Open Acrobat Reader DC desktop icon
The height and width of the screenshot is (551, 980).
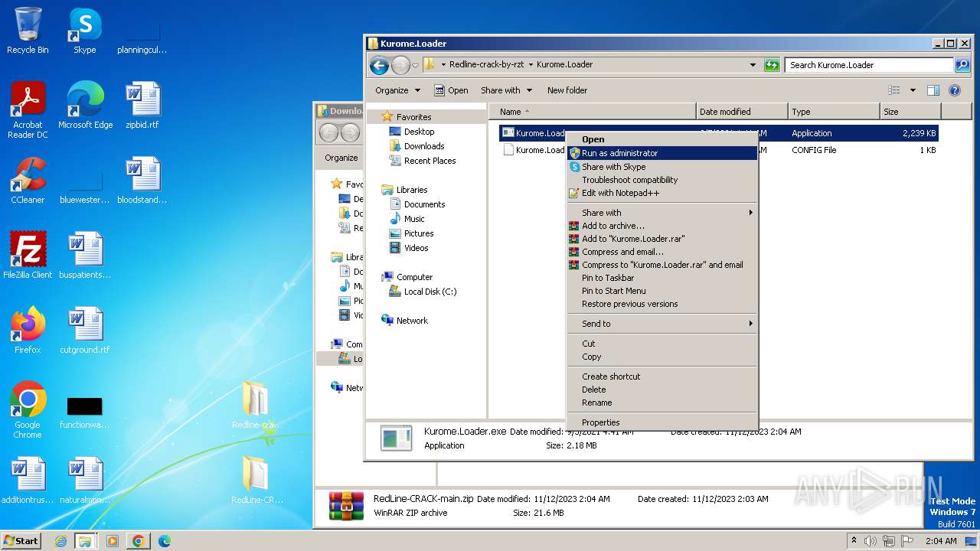pyautogui.click(x=28, y=109)
